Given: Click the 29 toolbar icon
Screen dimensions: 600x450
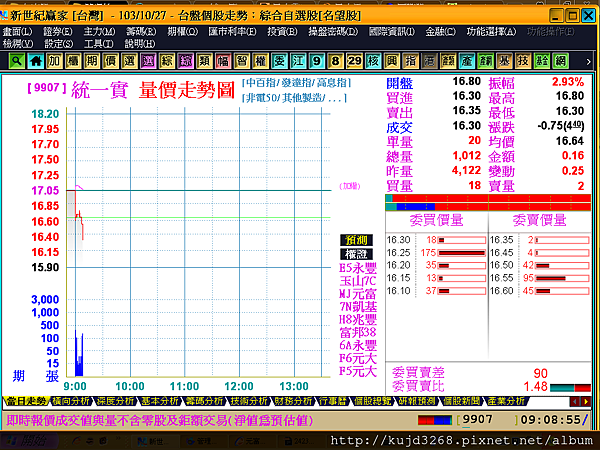Looking at the screenshot, I should (x=354, y=61).
